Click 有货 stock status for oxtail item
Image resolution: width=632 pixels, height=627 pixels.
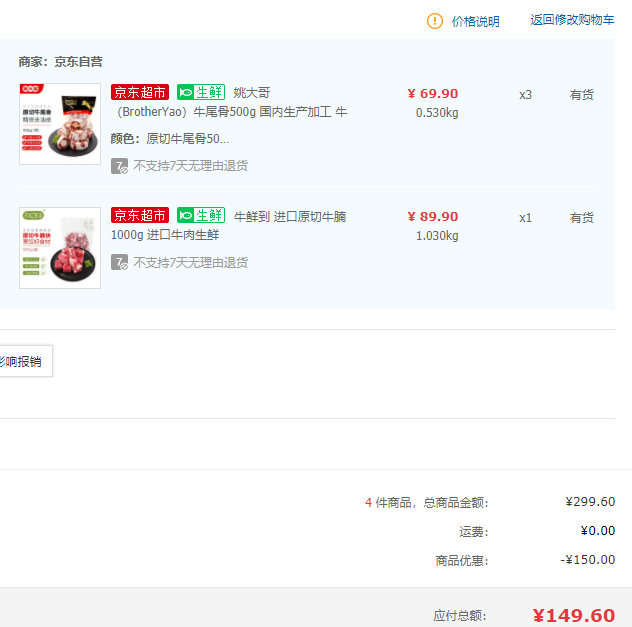point(581,95)
